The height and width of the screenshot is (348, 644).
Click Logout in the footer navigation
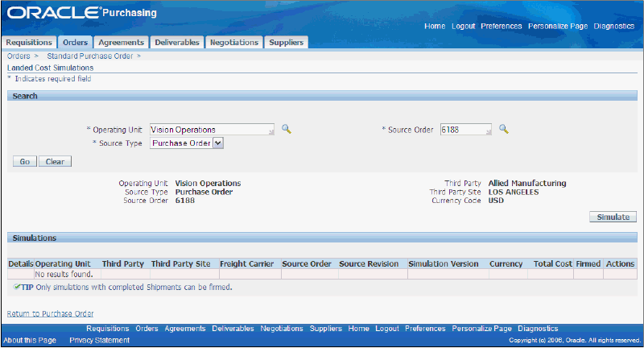(387, 329)
